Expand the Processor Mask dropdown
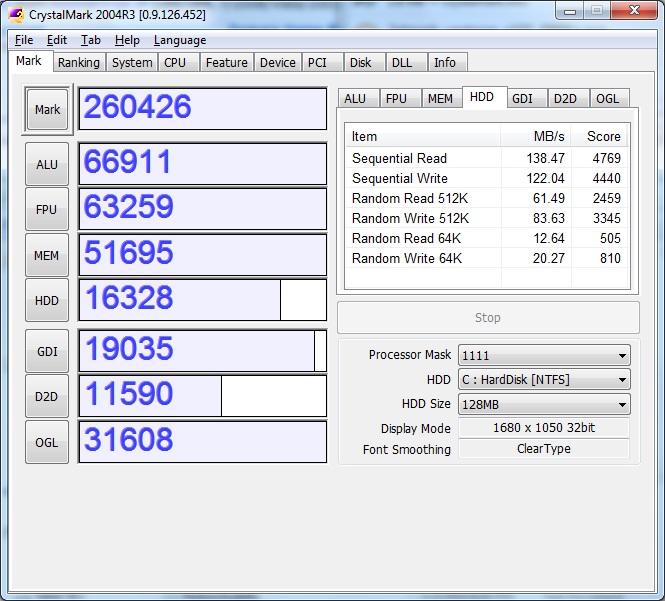 pos(544,355)
